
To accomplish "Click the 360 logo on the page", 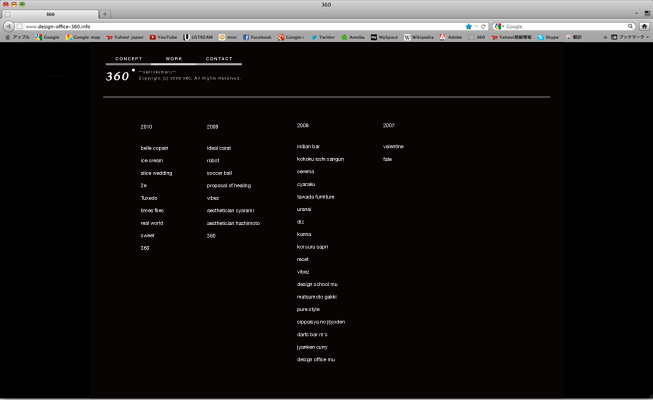I will click(120, 75).
